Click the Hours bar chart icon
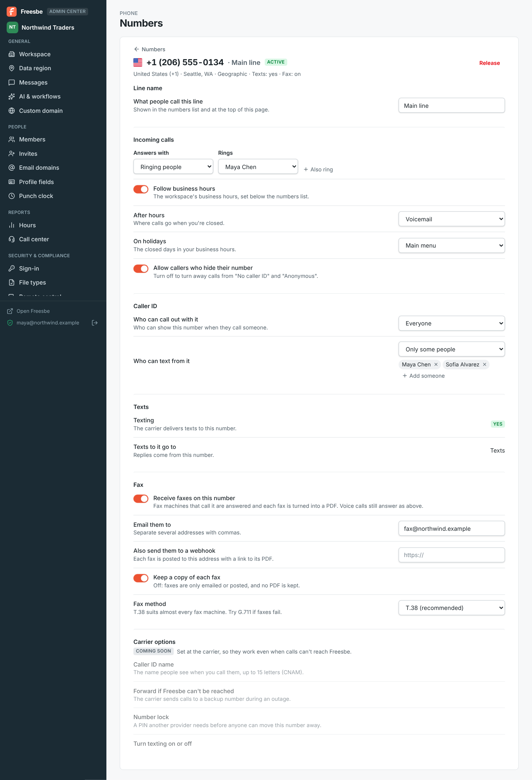Screen dimensions: 532x780 pyautogui.click(x=12, y=225)
